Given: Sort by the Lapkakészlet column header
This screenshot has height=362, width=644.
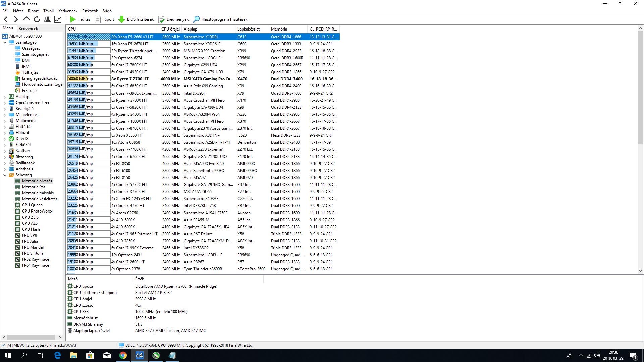Looking at the screenshot, I should pos(252,29).
